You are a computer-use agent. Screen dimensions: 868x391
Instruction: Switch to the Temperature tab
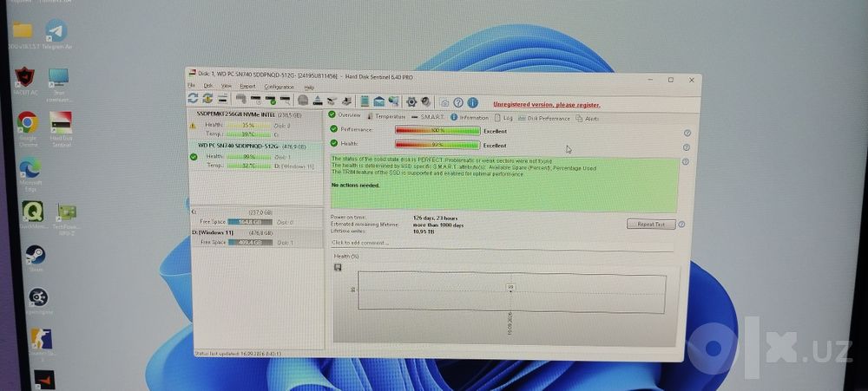(x=386, y=116)
